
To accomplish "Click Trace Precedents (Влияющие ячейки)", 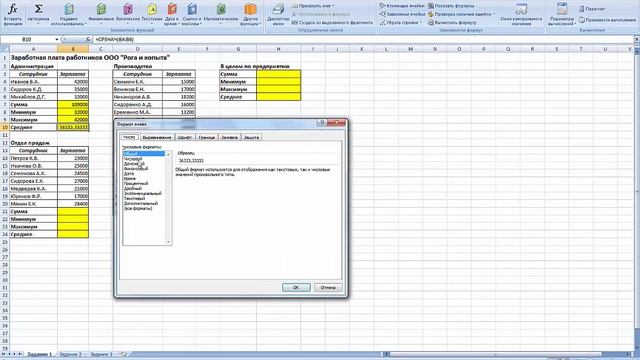I will 402,6.
